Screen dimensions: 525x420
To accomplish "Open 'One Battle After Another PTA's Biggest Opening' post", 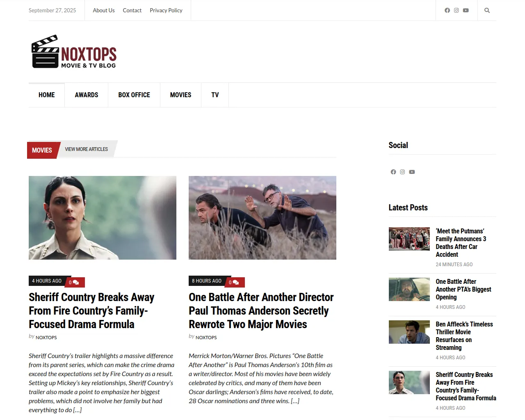I will [x=463, y=289].
